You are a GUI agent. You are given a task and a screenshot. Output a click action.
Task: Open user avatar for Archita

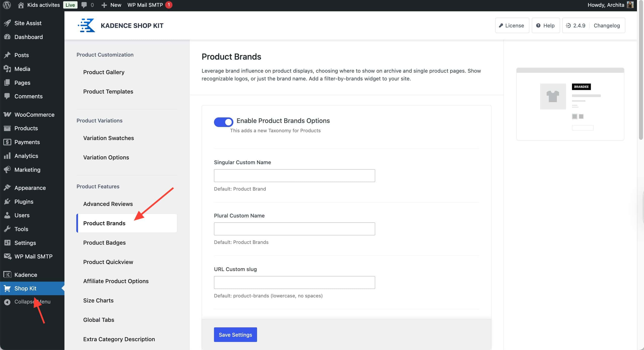[x=630, y=5]
